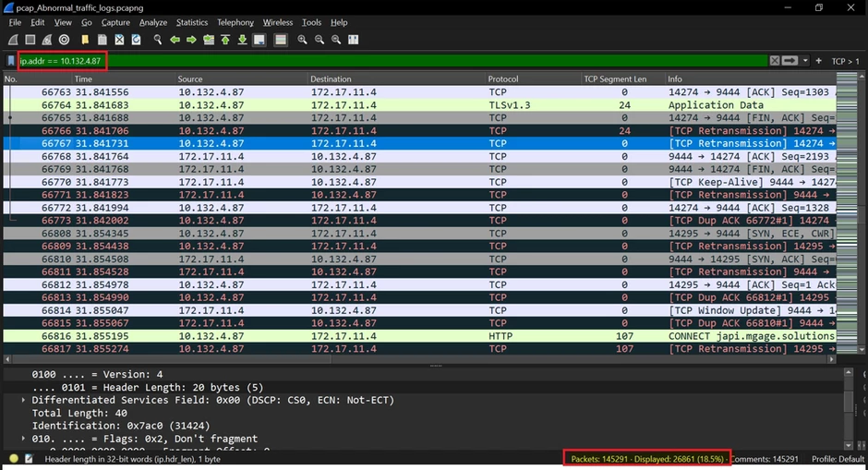Toggle auto-scroll during live capture

tap(259, 40)
